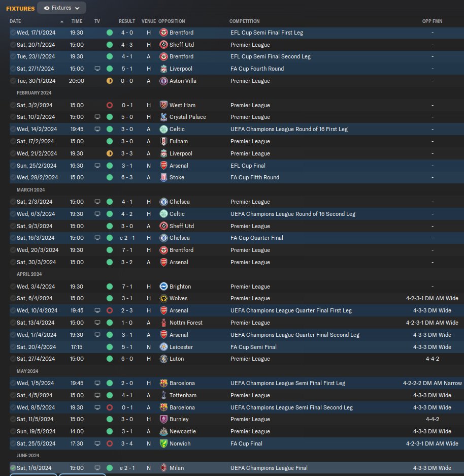Select 'FA Cup Quarter Final' competition text
The width and height of the screenshot is (464, 476).
click(x=256, y=238)
